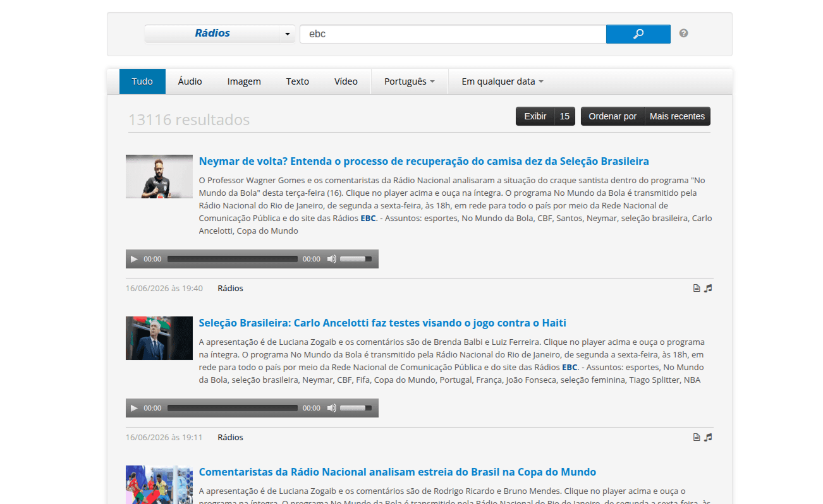Click music note icon for Neymar result

[x=708, y=288]
